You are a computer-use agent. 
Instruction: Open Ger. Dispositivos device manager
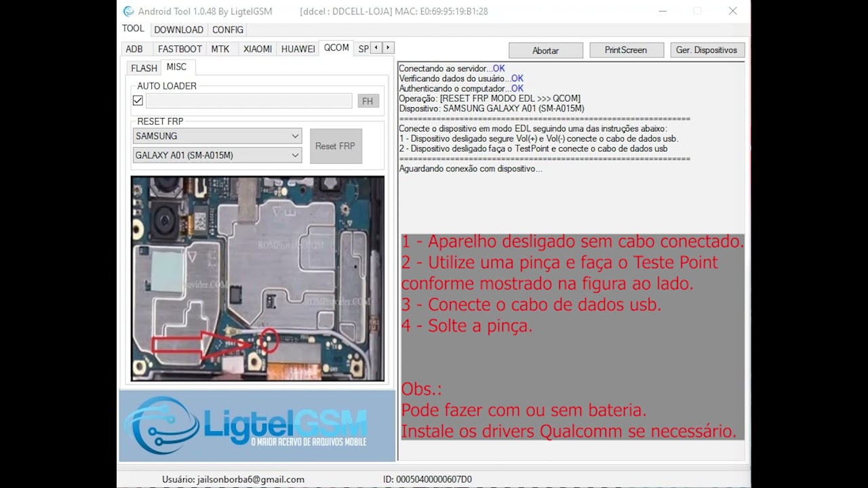707,50
